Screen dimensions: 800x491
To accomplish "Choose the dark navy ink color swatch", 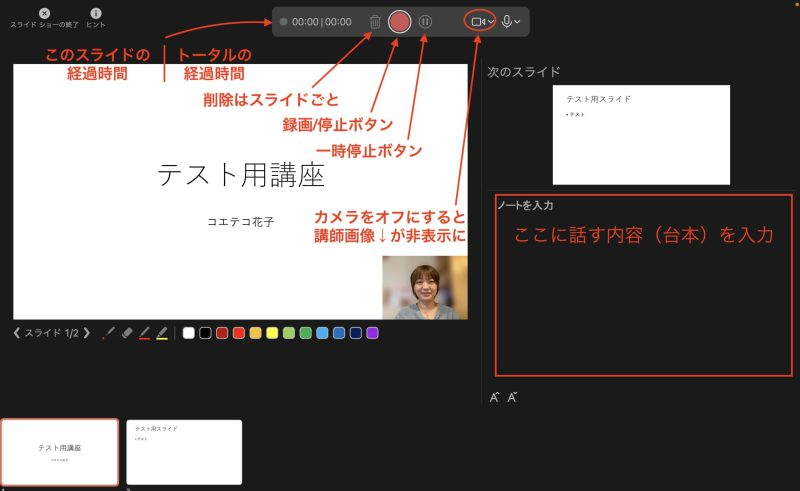I will coord(356,333).
